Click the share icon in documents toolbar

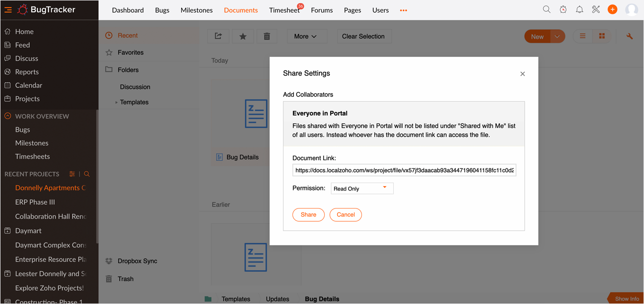[218, 36]
